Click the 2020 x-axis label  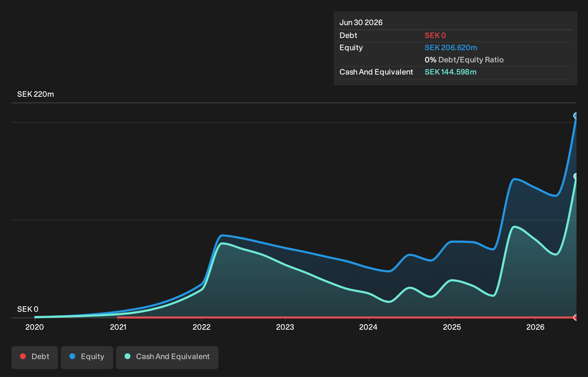tap(34, 327)
